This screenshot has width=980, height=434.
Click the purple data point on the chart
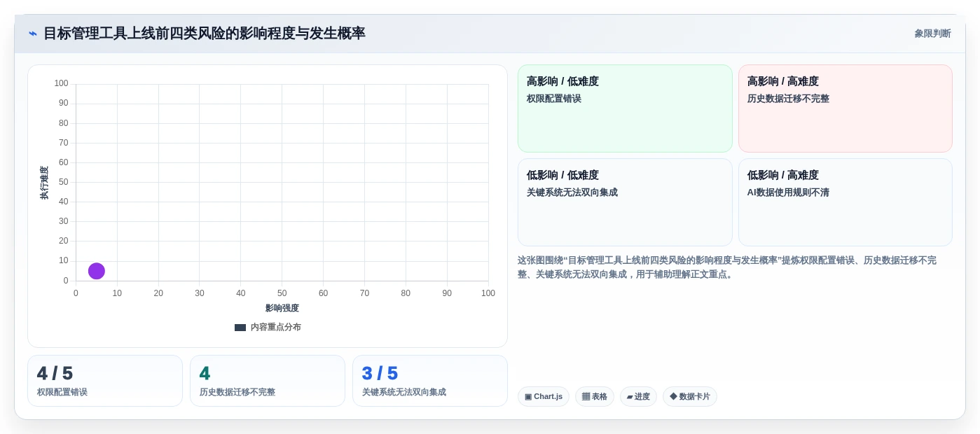[x=97, y=271]
